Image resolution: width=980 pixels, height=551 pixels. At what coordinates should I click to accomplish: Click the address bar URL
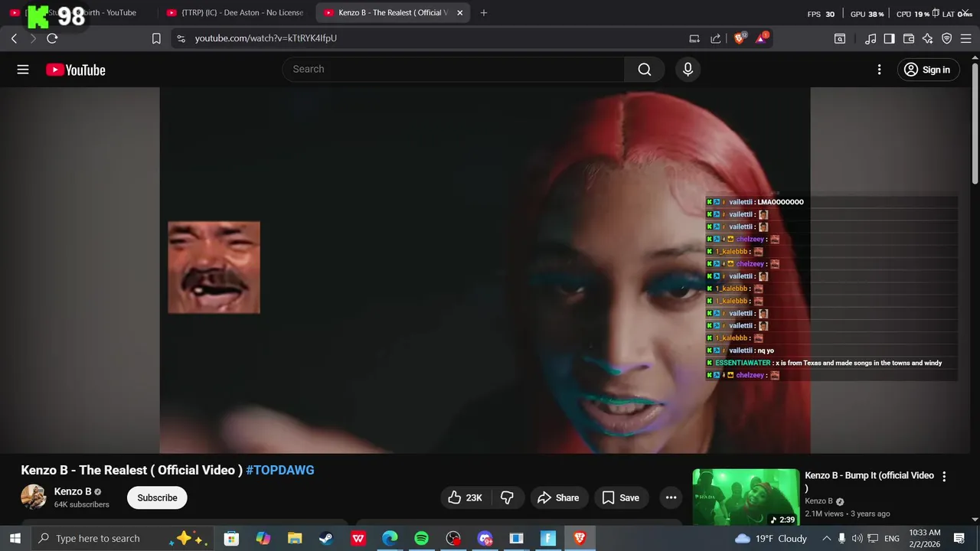[x=266, y=38]
